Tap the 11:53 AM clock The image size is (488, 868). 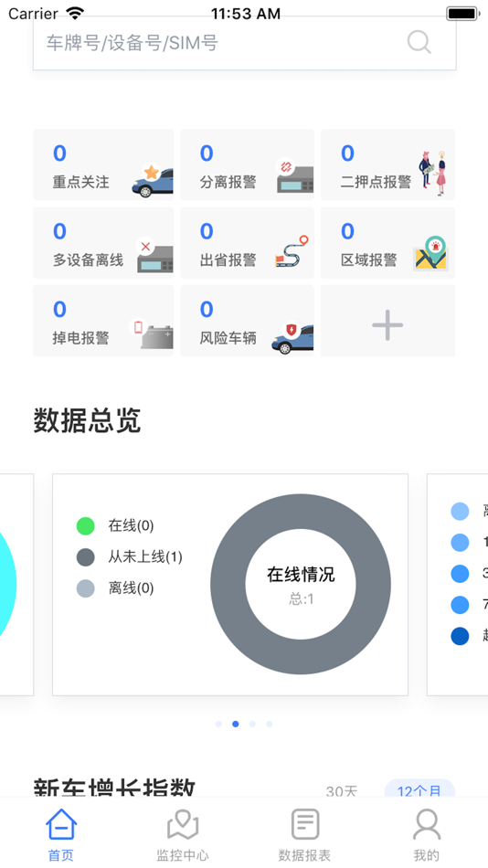(246, 14)
